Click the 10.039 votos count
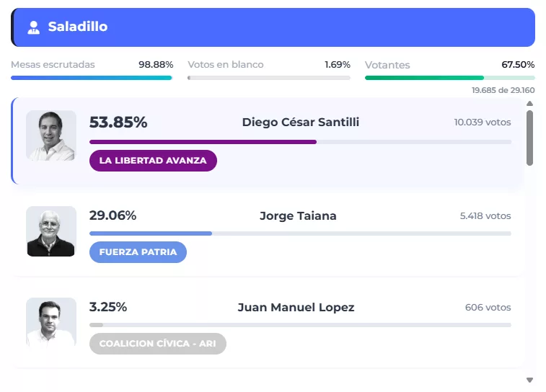 [x=482, y=122]
